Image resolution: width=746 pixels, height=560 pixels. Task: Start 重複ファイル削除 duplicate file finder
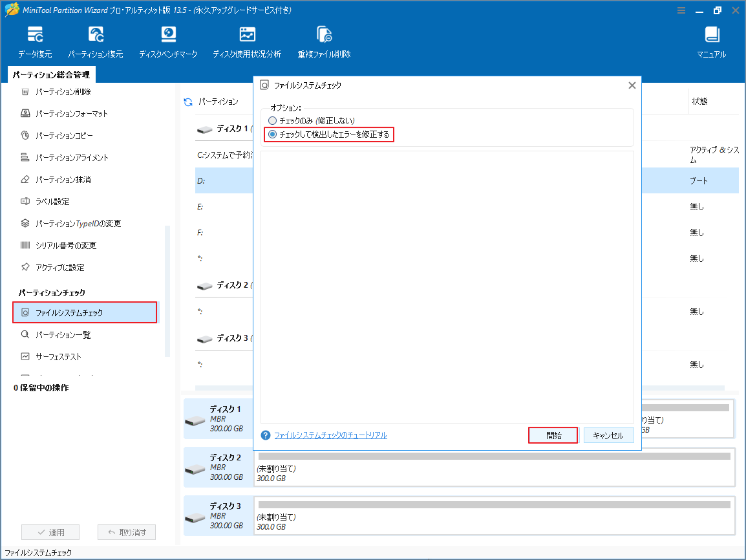click(x=323, y=40)
